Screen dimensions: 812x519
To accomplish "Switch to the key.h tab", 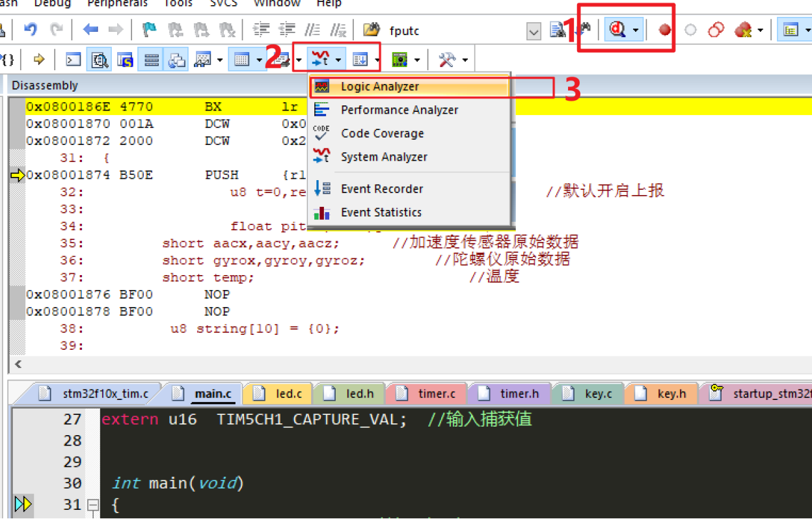I will pos(660,393).
